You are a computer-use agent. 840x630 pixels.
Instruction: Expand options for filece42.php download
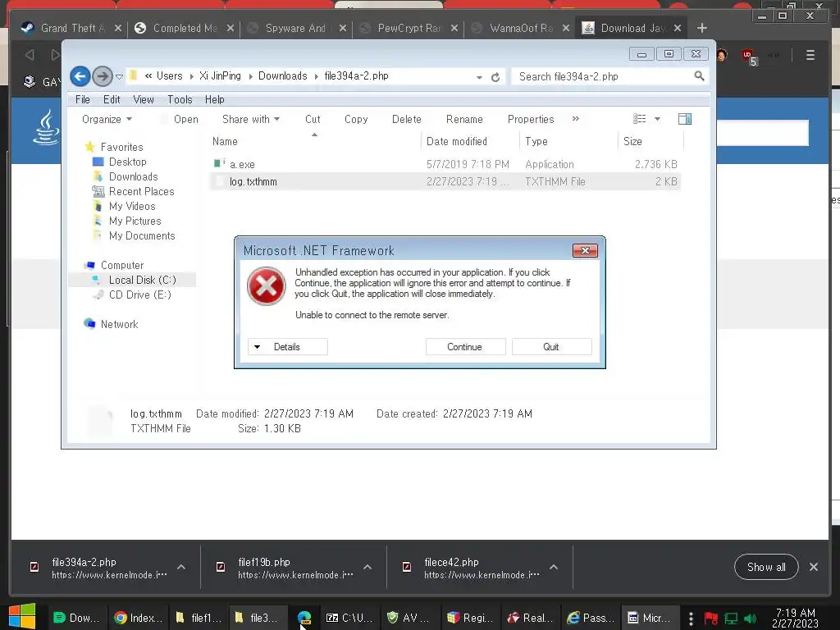(x=554, y=567)
